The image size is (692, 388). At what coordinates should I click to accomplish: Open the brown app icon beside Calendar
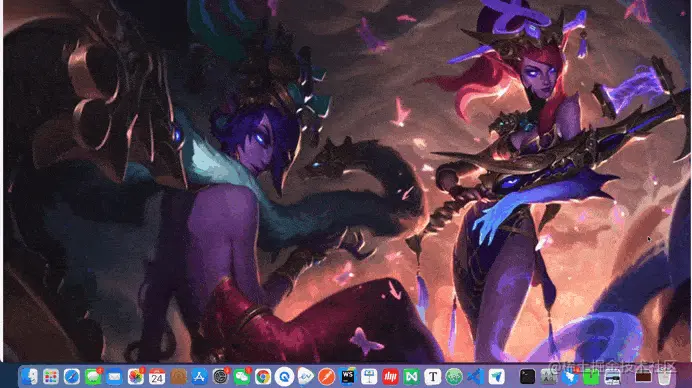pos(178,377)
